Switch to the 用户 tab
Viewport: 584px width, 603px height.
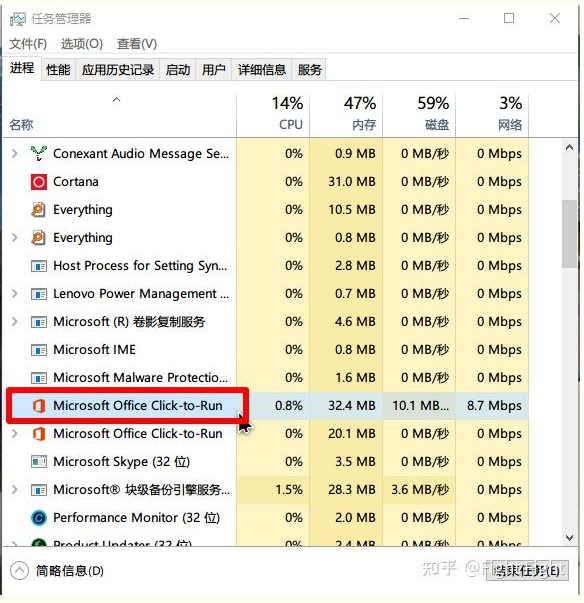[x=213, y=70]
